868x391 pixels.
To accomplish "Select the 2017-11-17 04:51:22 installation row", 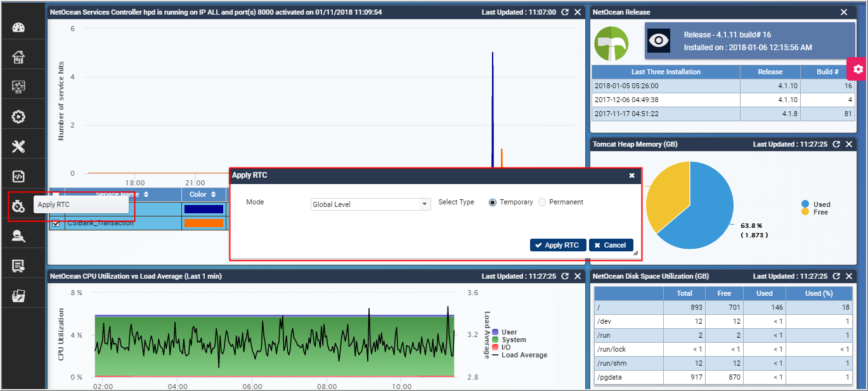I will pyautogui.click(x=724, y=114).
